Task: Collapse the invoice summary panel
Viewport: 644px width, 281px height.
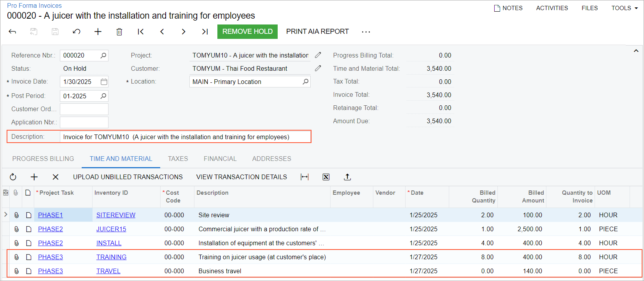Action: pos(636,51)
